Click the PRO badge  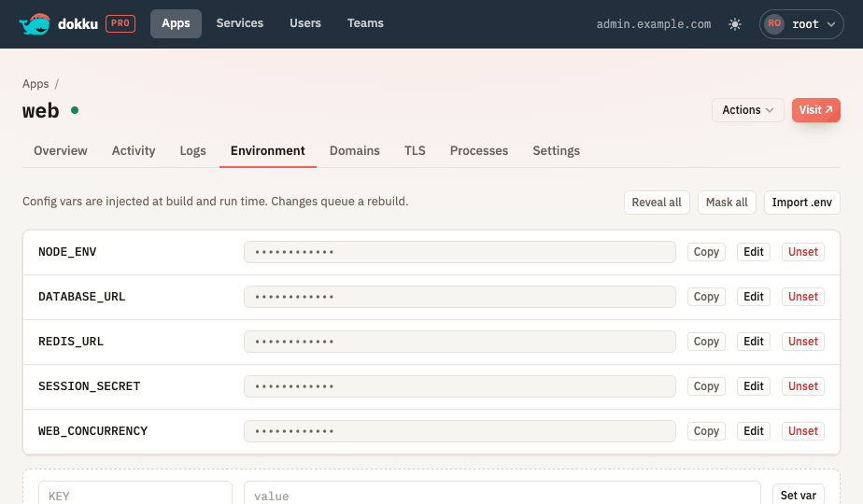point(120,23)
